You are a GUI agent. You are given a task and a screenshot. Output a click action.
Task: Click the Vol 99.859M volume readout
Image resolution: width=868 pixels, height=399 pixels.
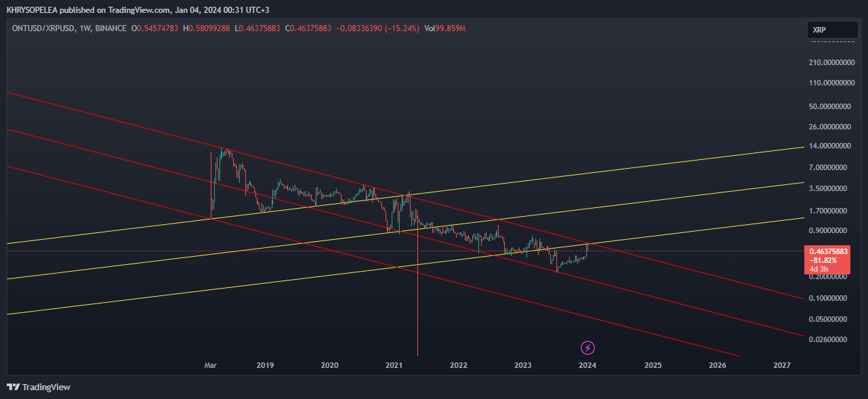coord(445,28)
